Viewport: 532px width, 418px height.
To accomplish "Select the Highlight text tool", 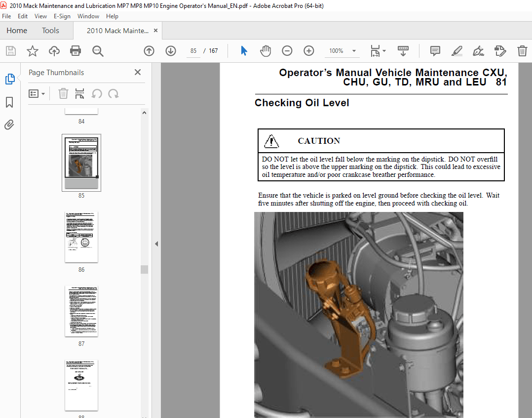I will (456, 50).
